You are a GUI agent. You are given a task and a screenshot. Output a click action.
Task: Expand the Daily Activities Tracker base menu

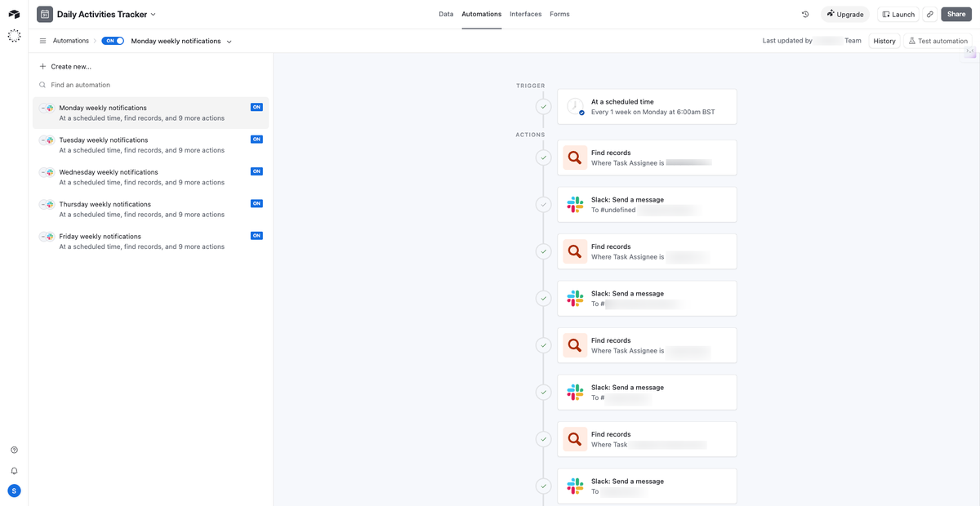tap(151, 14)
